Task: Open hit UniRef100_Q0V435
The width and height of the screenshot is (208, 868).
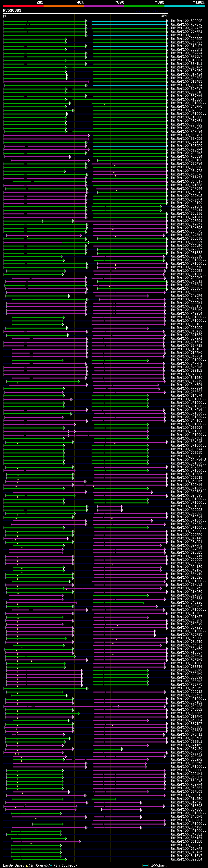Action: [x=187, y=28]
